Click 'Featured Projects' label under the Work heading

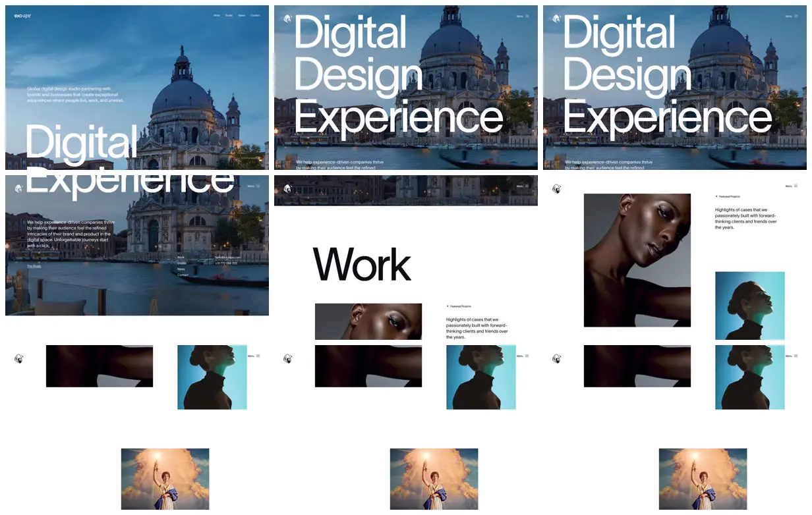[461, 306]
